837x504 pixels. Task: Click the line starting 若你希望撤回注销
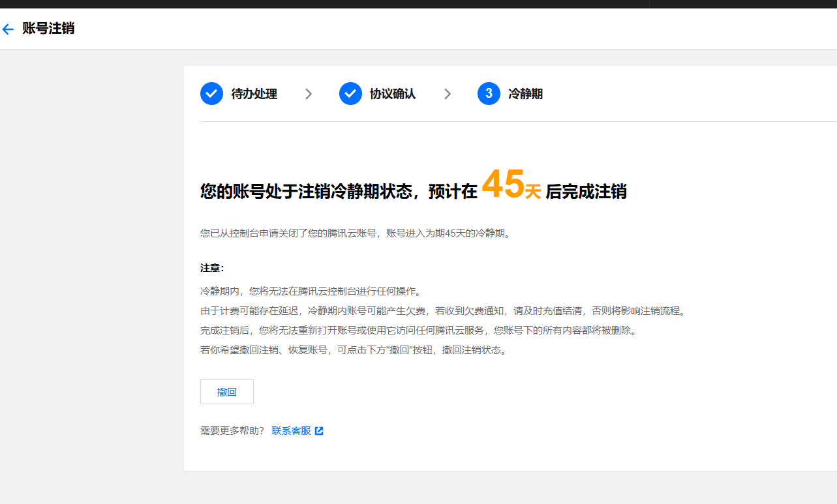tap(354, 350)
